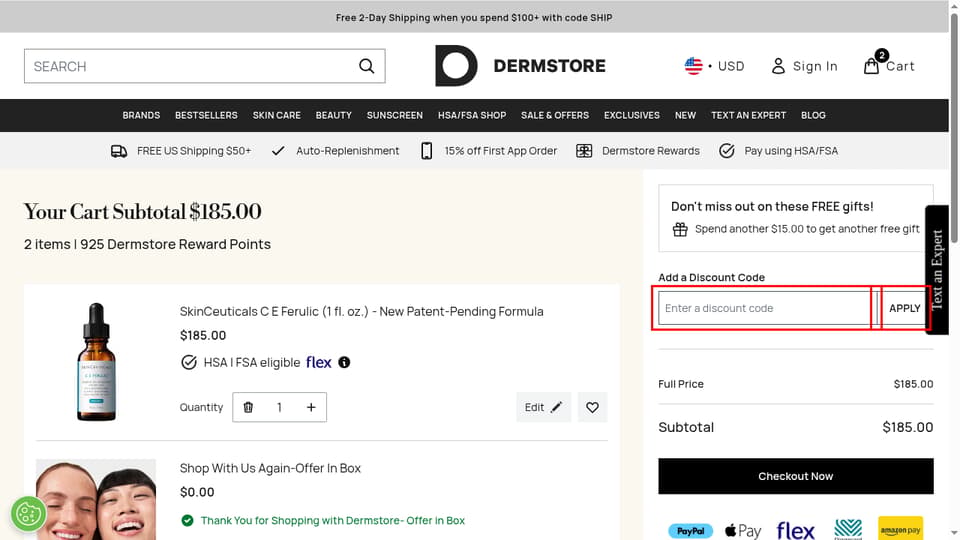Click the HSA FSA eligible check icon

189,362
